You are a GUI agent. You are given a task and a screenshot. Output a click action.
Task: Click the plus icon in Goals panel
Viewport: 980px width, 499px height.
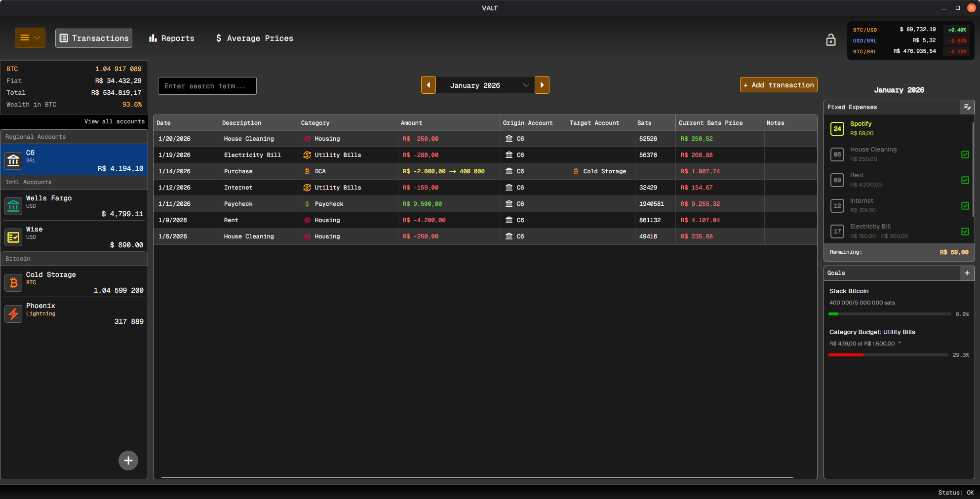[x=967, y=273]
